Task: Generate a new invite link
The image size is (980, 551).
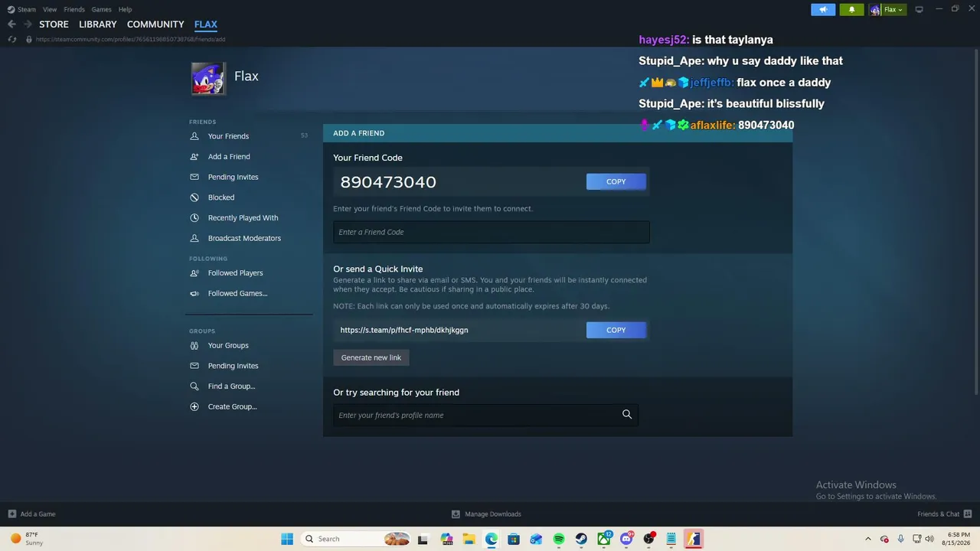Action: (371, 357)
